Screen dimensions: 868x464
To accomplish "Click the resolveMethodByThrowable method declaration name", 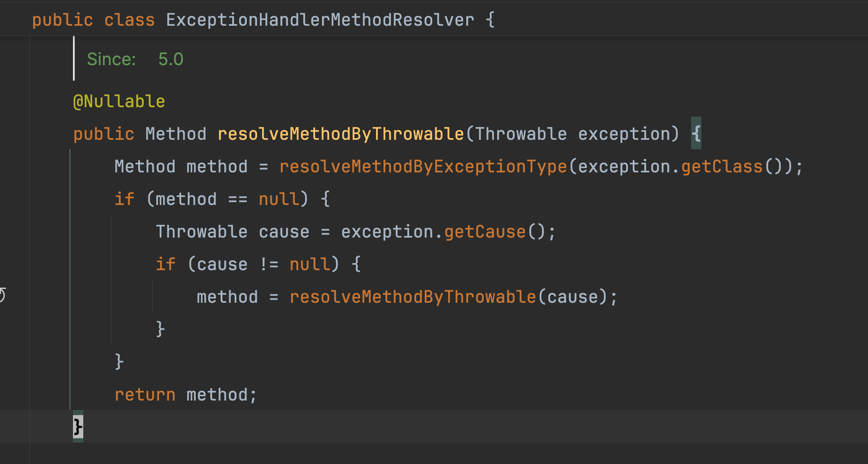I will tap(340, 134).
